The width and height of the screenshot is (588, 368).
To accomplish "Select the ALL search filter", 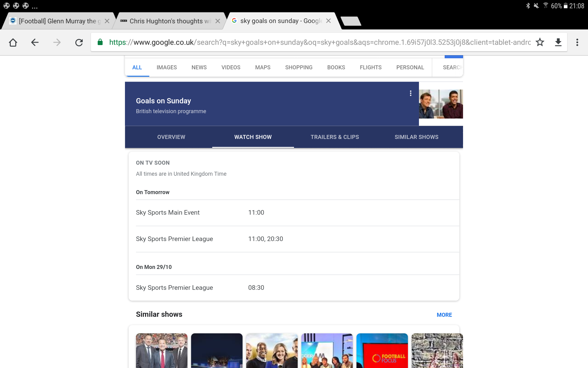I will [x=137, y=67].
